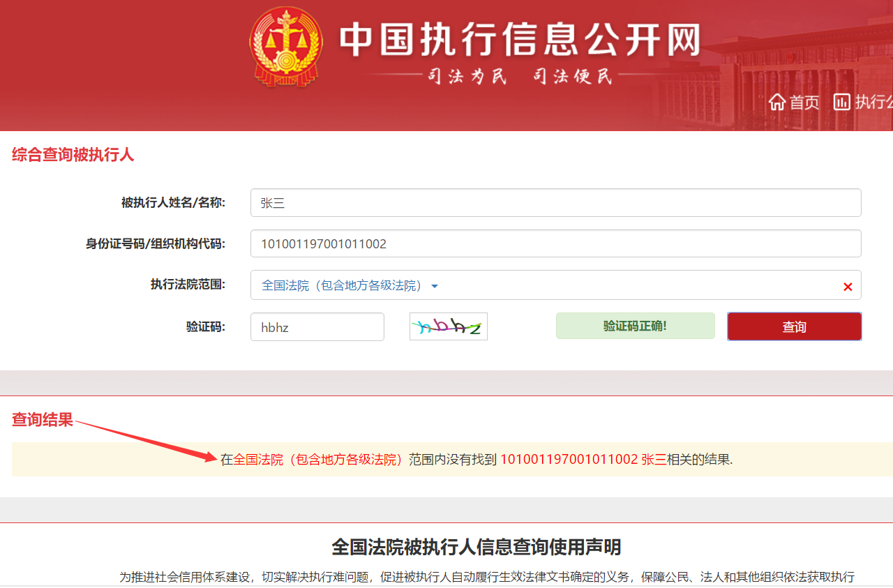Open the 首页 navigation link
893x588 pixels.
tap(804, 103)
